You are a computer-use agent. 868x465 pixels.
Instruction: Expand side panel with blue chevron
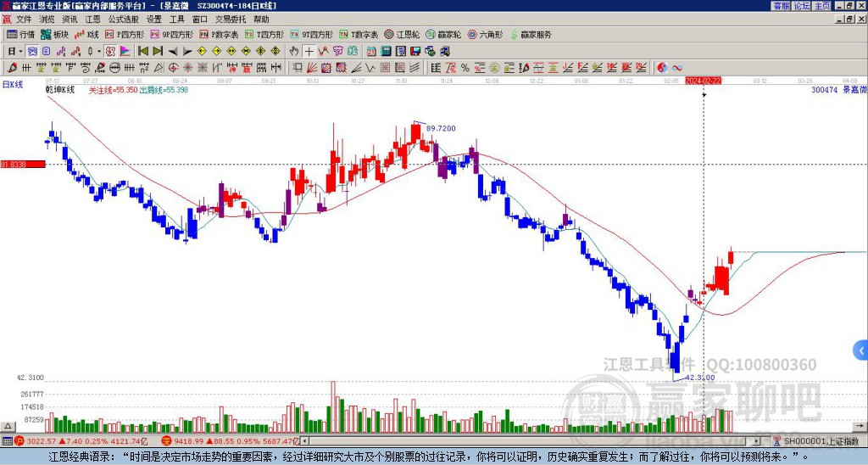click(861, 350)
